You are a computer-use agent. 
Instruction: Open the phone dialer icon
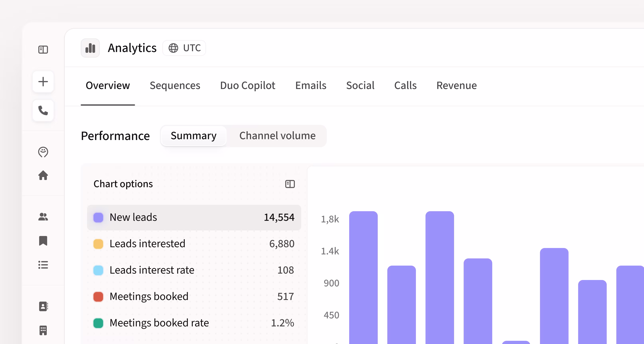coord(43,110)
